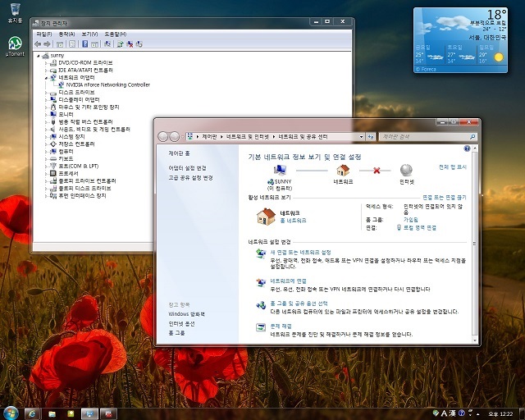Screen dimensions: 525x420
Task: Click the help icon in Device Manager toolbar
Action: click(85, 44)
